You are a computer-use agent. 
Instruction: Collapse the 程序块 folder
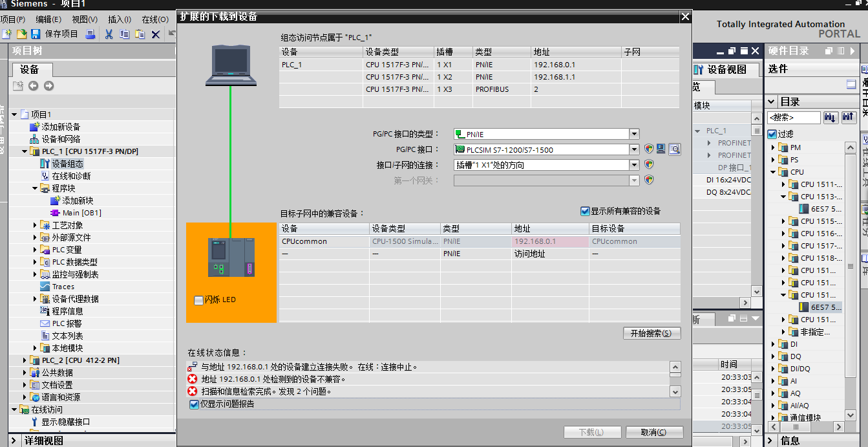[35, 188]
